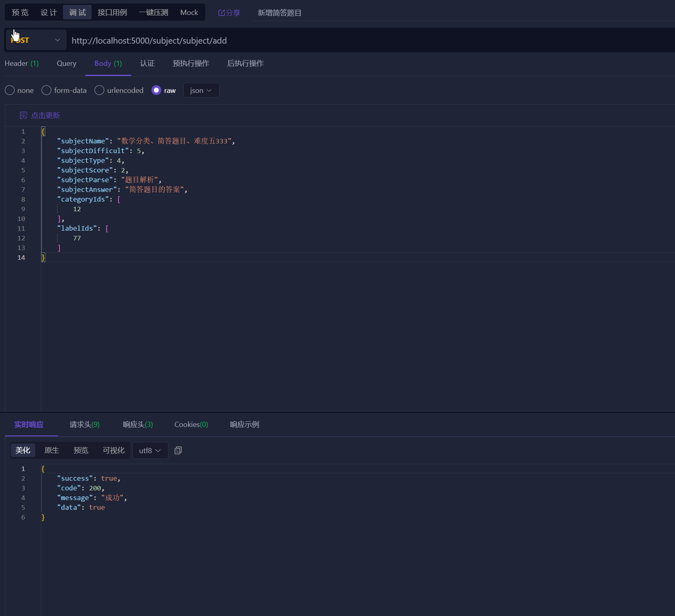Screen dimensions: 675x616
Task: Copy response with the copy icon
Action: (x=178, y=450)
